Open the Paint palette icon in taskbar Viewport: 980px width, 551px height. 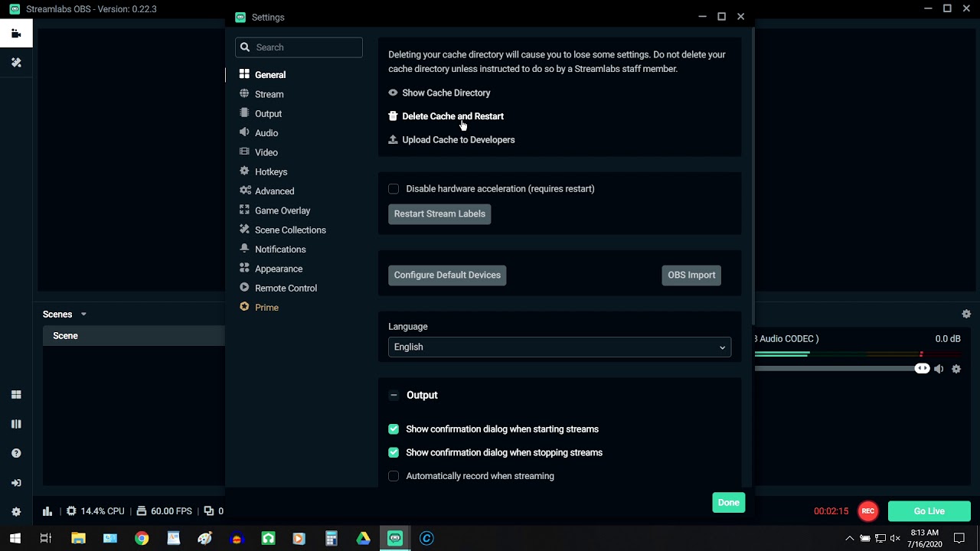point(204,539)
